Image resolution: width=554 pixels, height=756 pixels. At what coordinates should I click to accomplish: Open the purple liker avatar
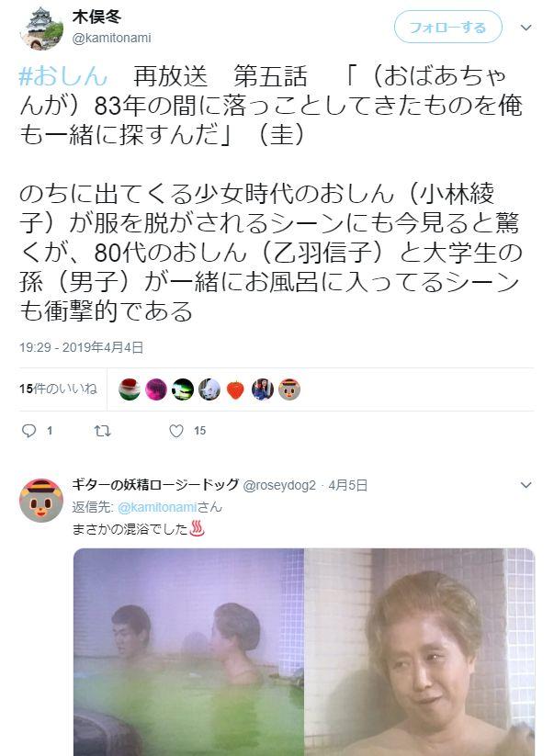[x=156, y=389]
